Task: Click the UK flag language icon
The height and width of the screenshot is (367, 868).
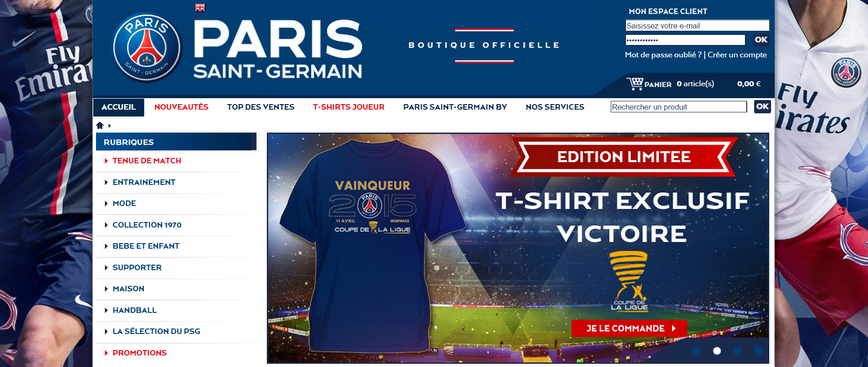Action: tap(200, 7)
